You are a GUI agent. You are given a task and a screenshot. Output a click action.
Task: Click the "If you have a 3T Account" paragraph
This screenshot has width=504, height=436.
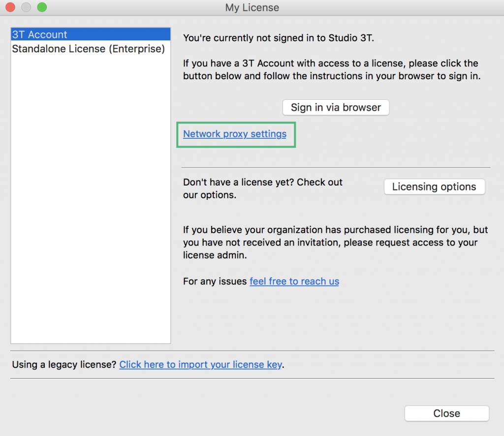pyautogui.click(x=332, y=69)
